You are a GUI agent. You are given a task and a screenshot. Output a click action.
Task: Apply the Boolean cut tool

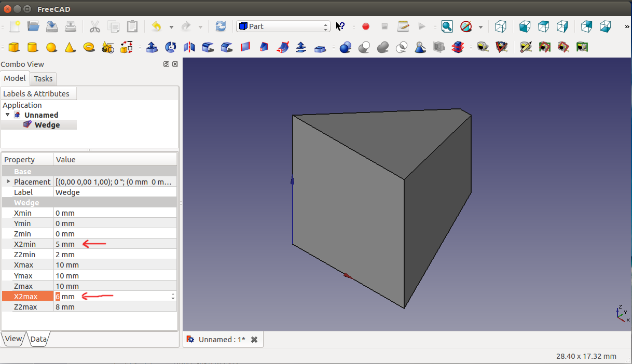pos(364,48)
